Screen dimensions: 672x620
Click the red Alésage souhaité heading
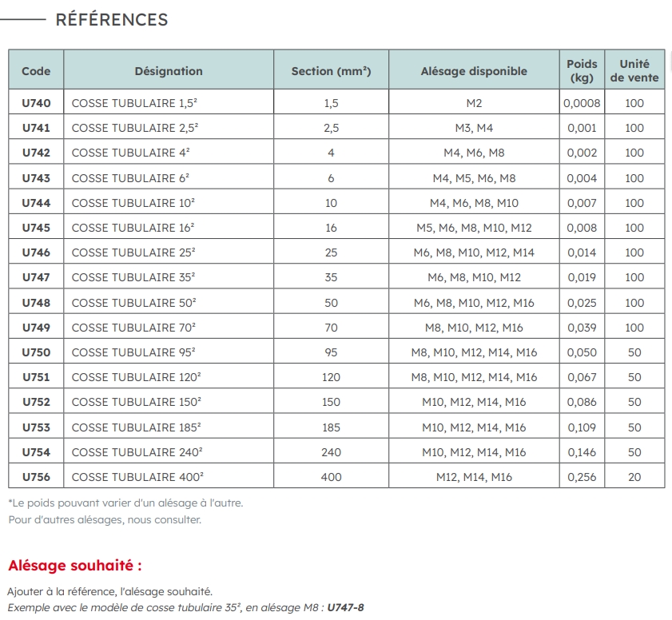(74, 566)
